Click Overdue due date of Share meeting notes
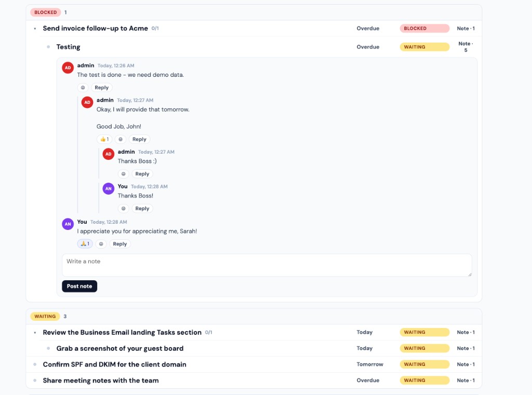Viewport: 532px width, 395px height. click(x=368, y=380)
